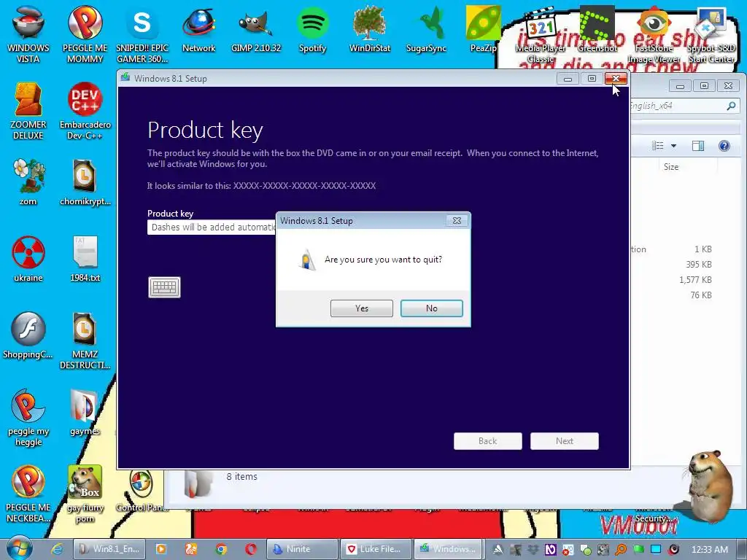Open FastStone Image Viewer desktop shortcut
Screen dimensions: 747x560
pyautogui.click(x=654, y=34)
